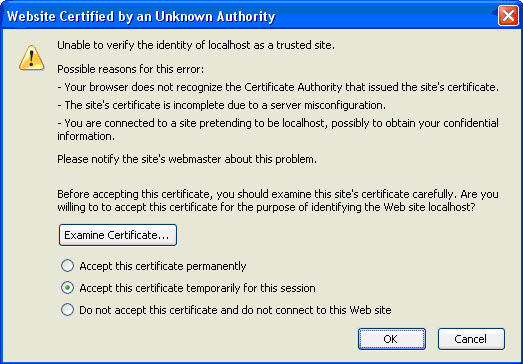Click the yellow warning triangle icon

pos(31,58)
